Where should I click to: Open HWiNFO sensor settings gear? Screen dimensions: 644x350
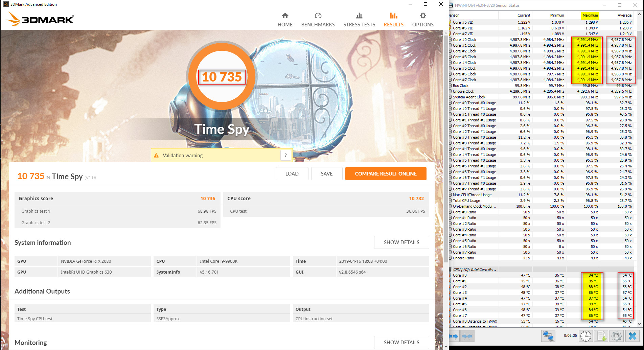tap(616, 336)
